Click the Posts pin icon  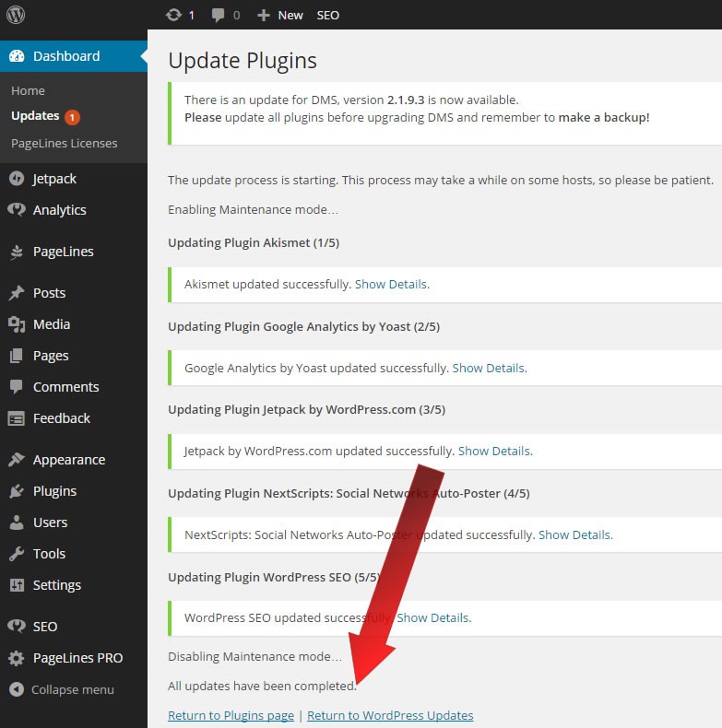point(17,293)
